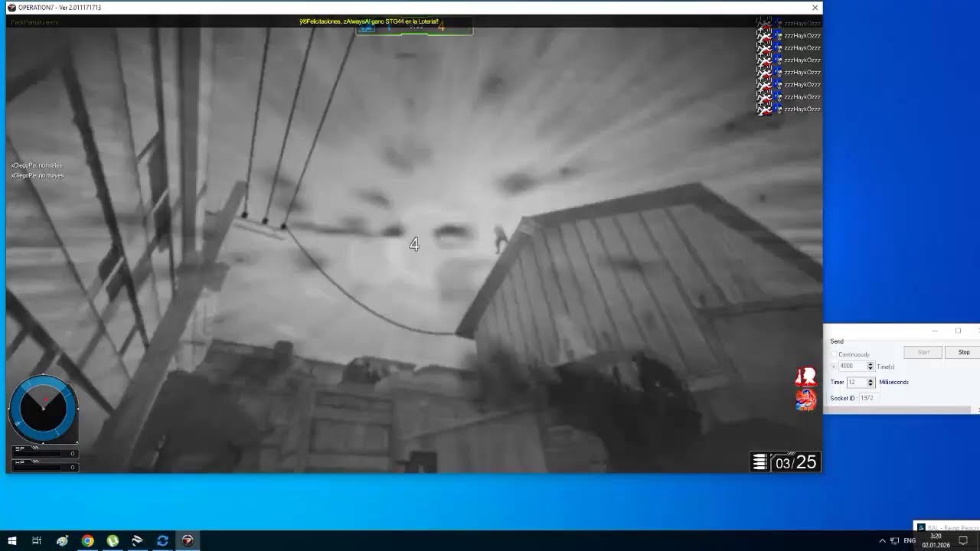Viewport: 980px width, 551px height.
Task: Switch to Operation7 taskbar icon
Action: point(188,540)
